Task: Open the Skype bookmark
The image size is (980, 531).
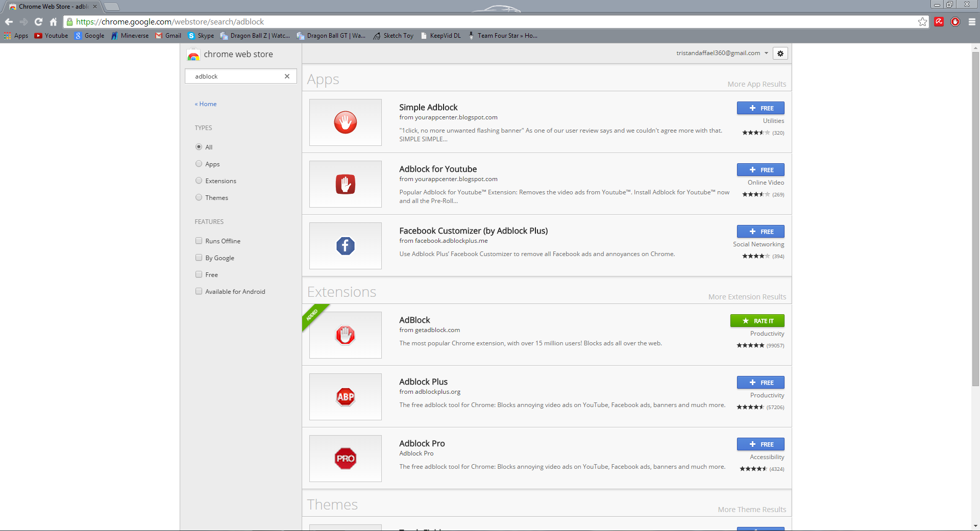Action: click(x=201, y=36)
